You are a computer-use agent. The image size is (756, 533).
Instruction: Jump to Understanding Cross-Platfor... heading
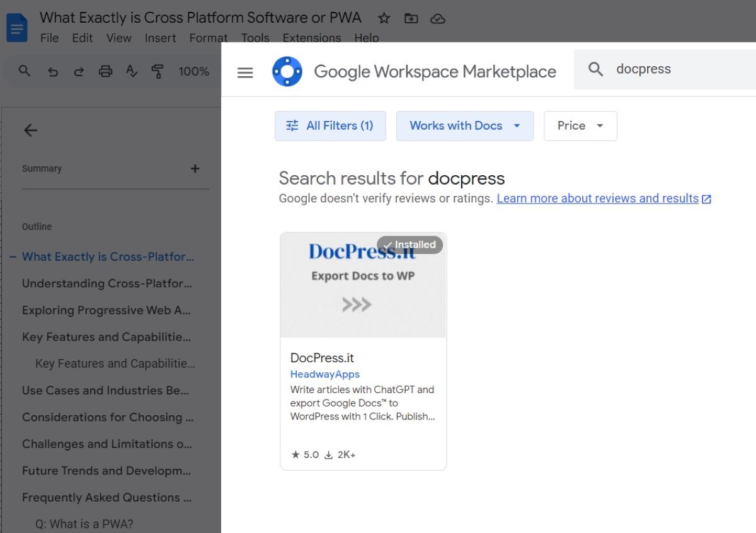(x=107, y=284)
